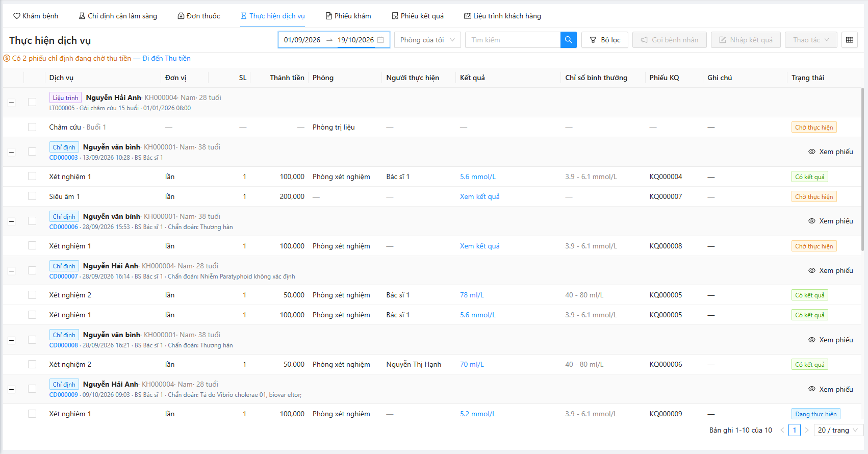This screenshot has width=868, height=454.
Task: Switch to the Khám bệnh tab
Action: 36,16
